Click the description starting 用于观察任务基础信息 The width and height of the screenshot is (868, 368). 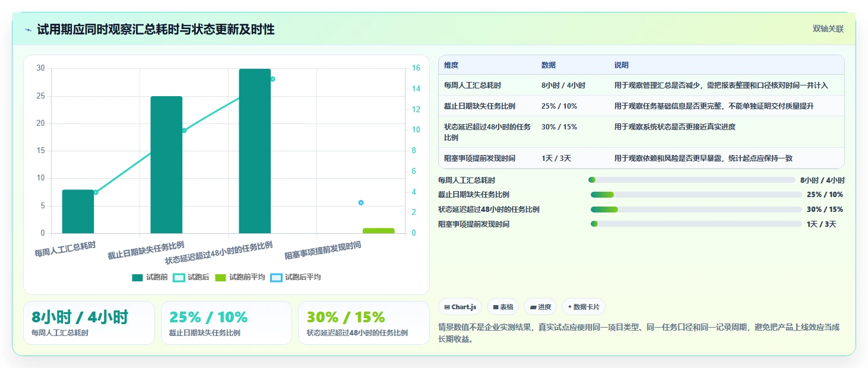(714, 106)
